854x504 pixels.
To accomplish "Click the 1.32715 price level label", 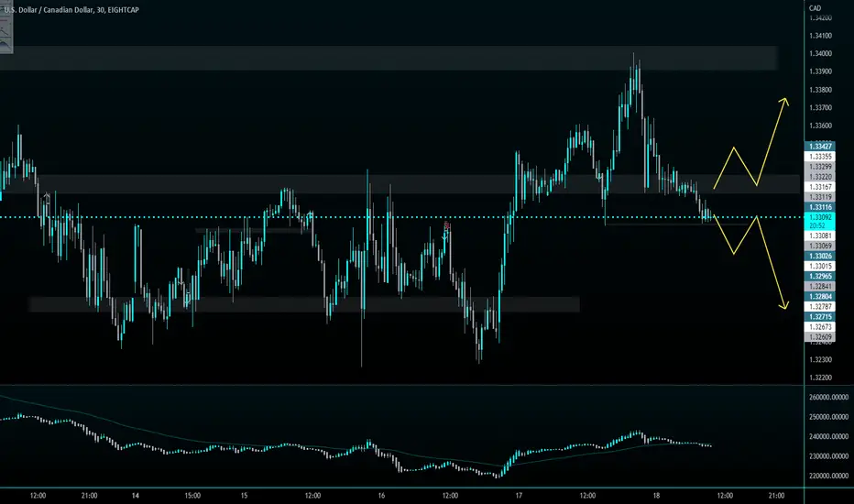I will coord(820,316).
